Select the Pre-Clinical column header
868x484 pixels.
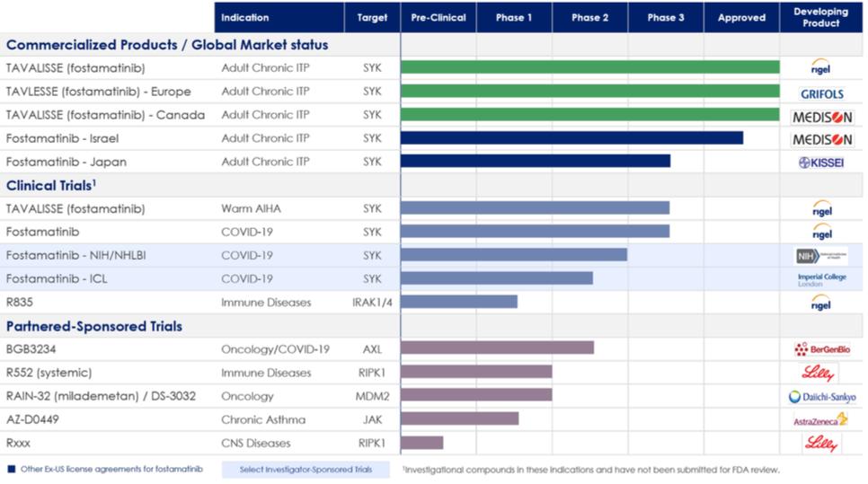coord(438,17)
